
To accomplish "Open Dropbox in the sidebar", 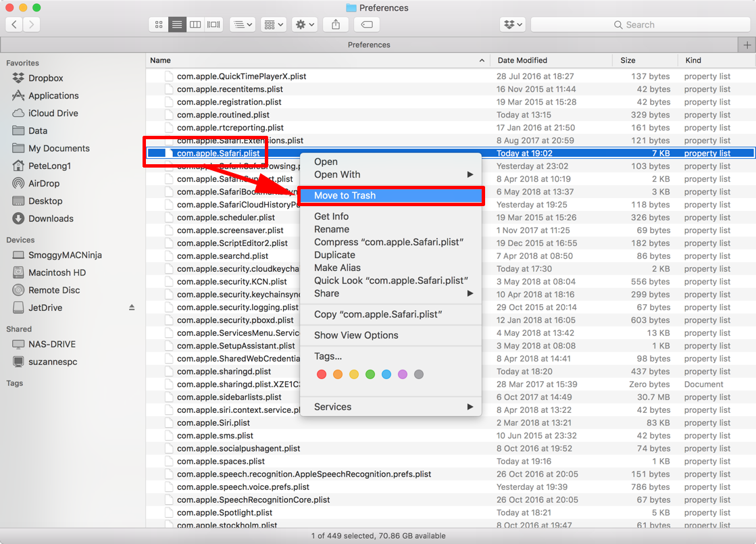I will pyautogui.click(x=45, y=78).
